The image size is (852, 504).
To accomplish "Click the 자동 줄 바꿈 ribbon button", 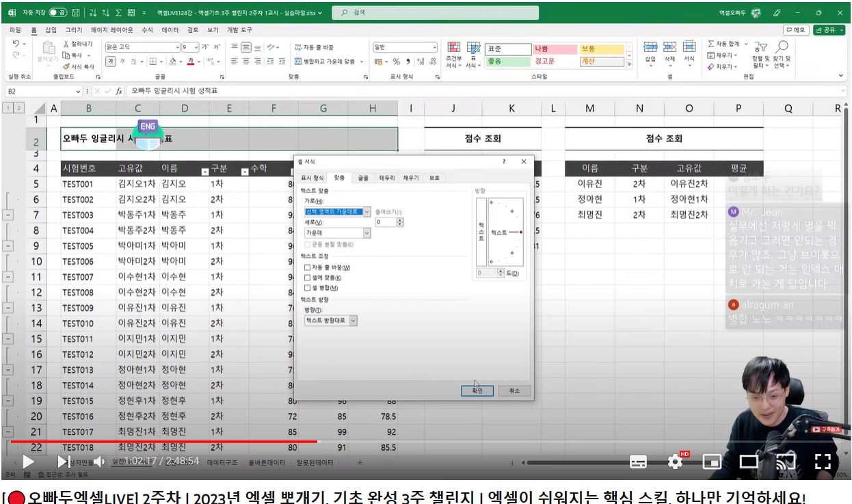I will coord(314,47).
